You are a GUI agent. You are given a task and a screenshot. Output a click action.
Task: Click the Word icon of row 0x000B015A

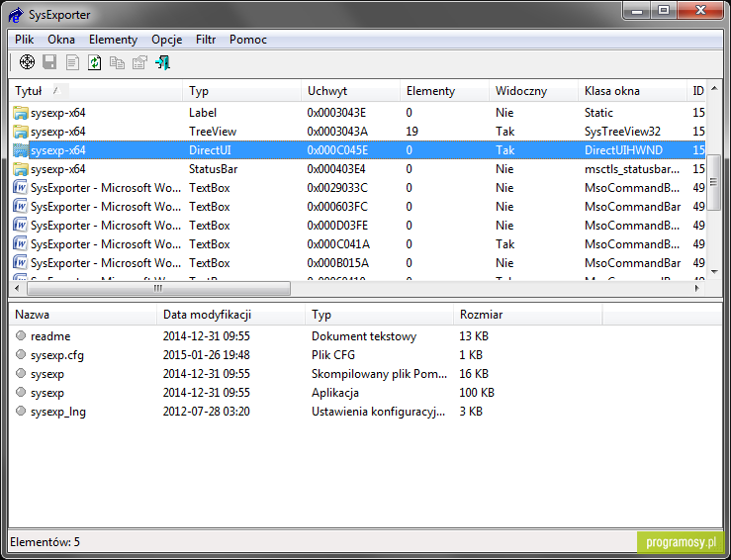pos(21,263)
